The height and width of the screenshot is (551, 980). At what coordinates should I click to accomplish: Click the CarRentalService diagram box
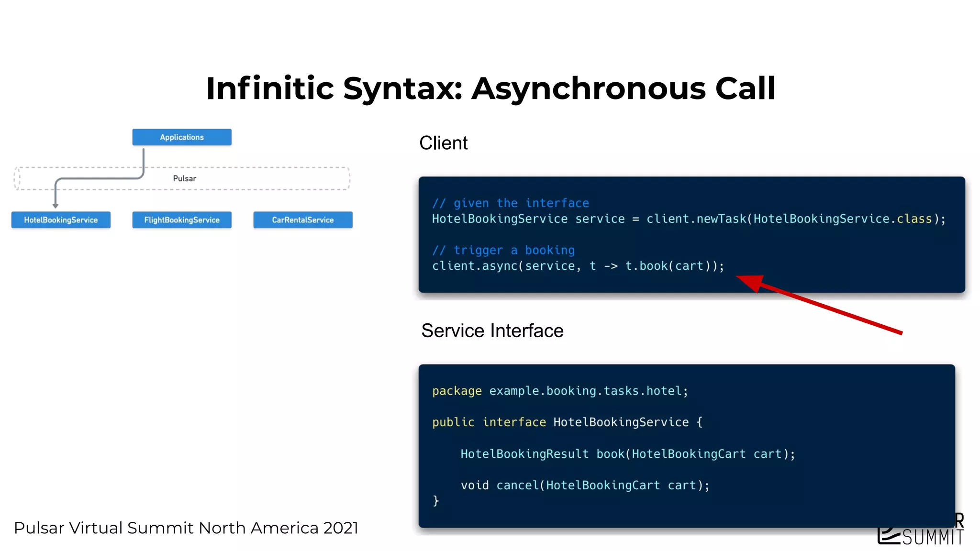pos(303,220)
